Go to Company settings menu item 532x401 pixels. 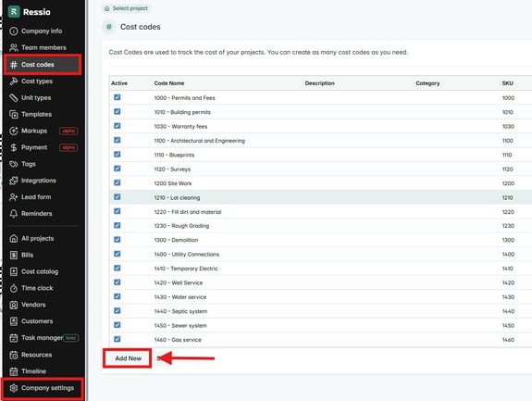click(43, 388)
